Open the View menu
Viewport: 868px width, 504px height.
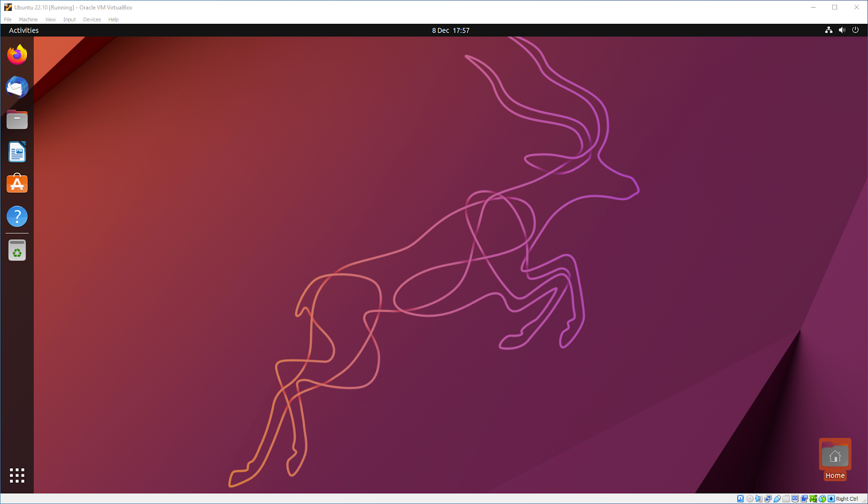tap(50, 20)
